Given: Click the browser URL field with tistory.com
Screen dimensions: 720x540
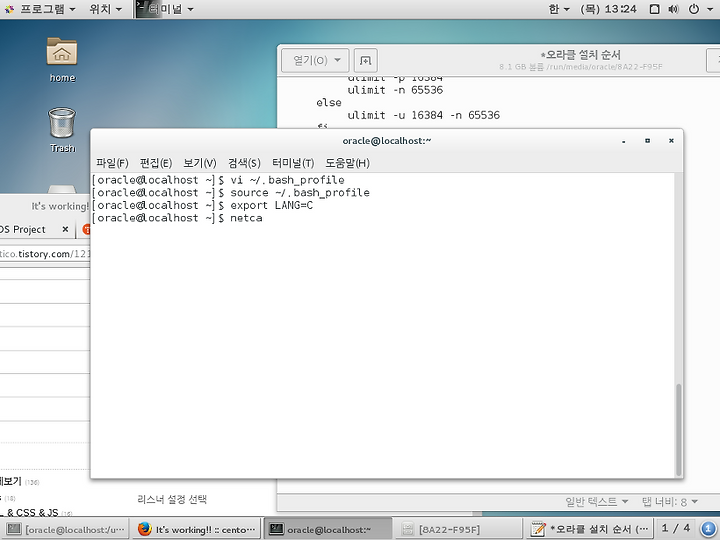Looking at the screenshot, I should pos(45,254).
